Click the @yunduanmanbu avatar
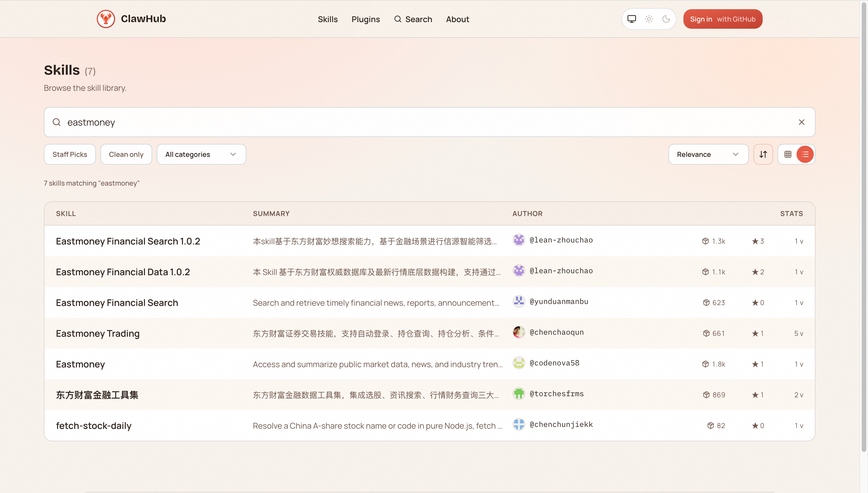This screenshot has height=493, width=868. coord(519,302)
